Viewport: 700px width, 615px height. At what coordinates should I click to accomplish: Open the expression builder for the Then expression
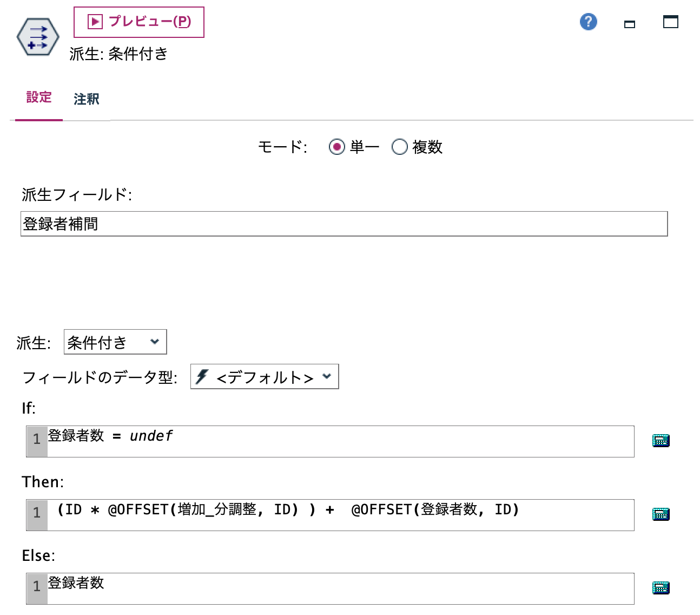[x=661, y=514]
